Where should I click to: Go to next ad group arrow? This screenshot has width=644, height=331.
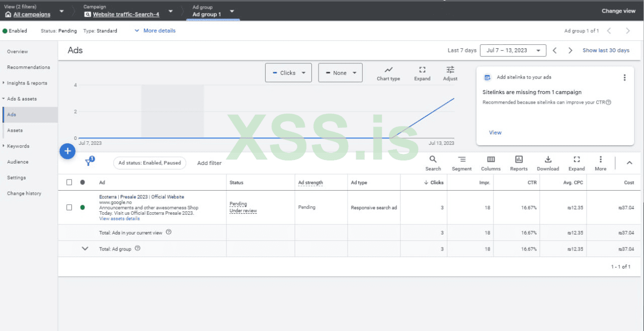[x=627, y=31]
